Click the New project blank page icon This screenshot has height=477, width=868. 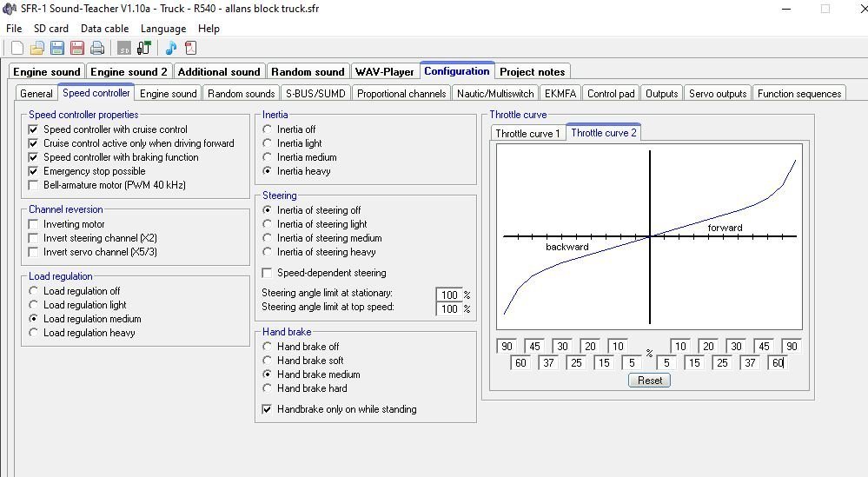[17, 48]
